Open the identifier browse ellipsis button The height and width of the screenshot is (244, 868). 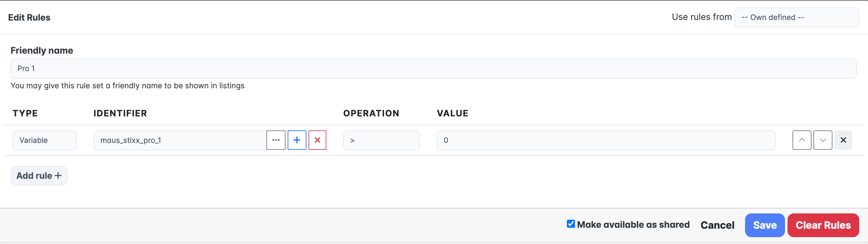pyautogui.click(x=276, y=140)
